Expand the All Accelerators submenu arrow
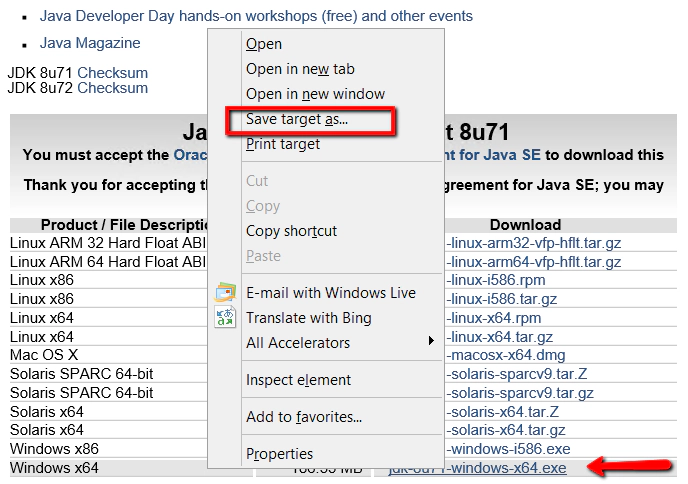This screenshot has width=688, height=484. pos(432,343)
